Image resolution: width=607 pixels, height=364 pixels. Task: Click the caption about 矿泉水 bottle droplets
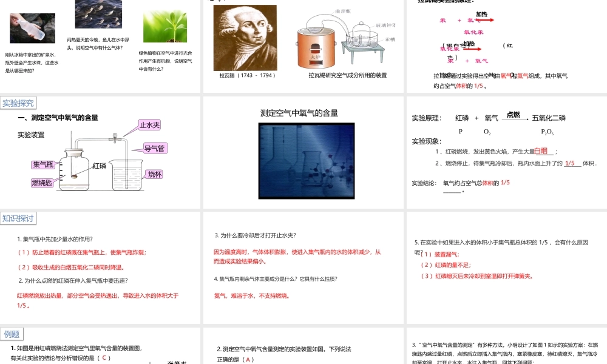click(x=32, y=62)
